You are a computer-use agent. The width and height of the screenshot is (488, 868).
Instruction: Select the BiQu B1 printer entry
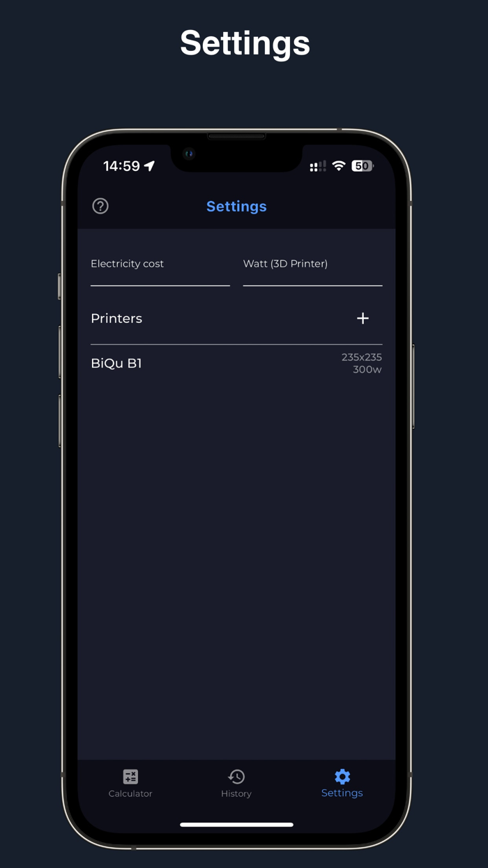(x=236, y=364)
